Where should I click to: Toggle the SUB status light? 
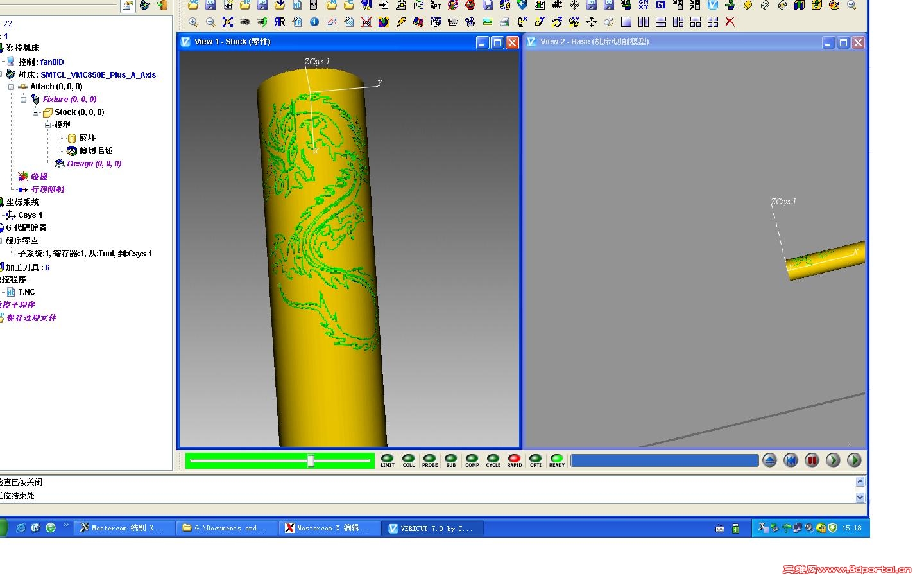click(451, 460)
